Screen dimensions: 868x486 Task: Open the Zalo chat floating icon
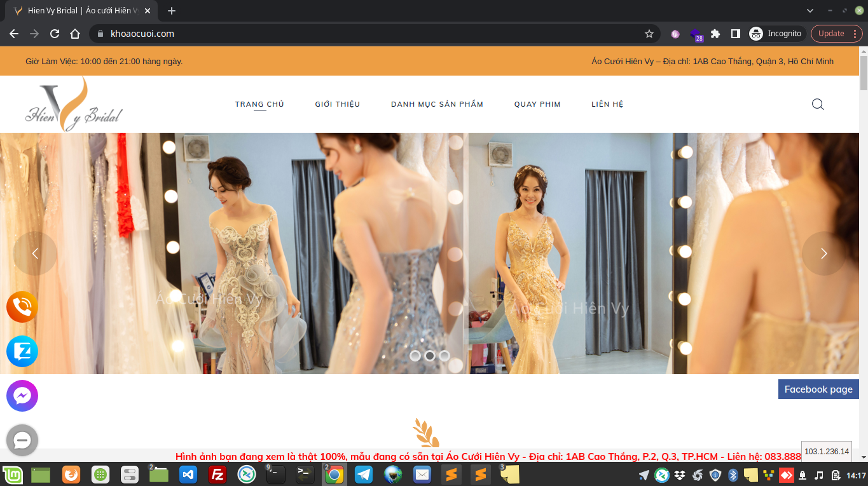click(x=22, y=351)
